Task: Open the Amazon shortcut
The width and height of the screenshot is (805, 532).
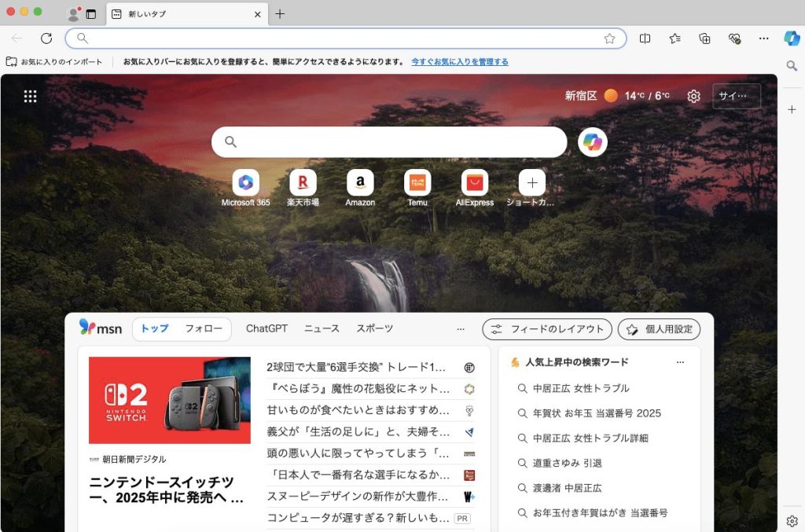Action: [359, 182]
